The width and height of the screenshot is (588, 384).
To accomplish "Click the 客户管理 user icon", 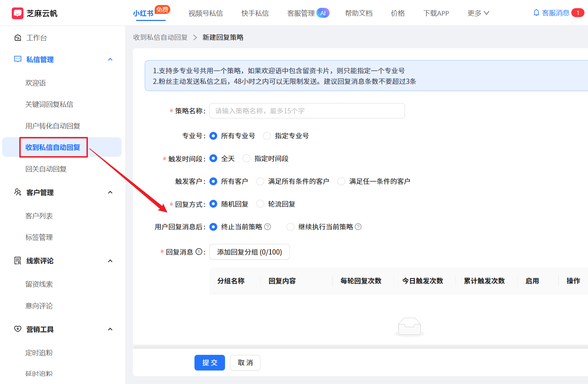I will [18, 192].
